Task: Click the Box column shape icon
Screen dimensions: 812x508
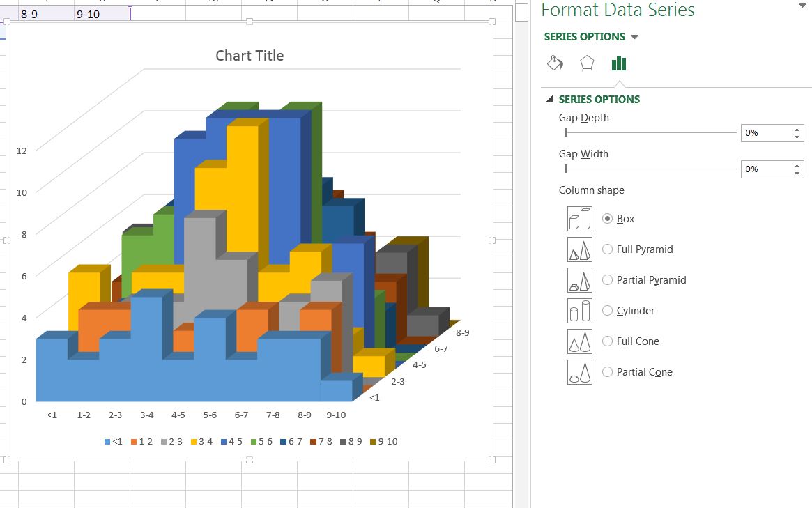Action: pos(579,219)
